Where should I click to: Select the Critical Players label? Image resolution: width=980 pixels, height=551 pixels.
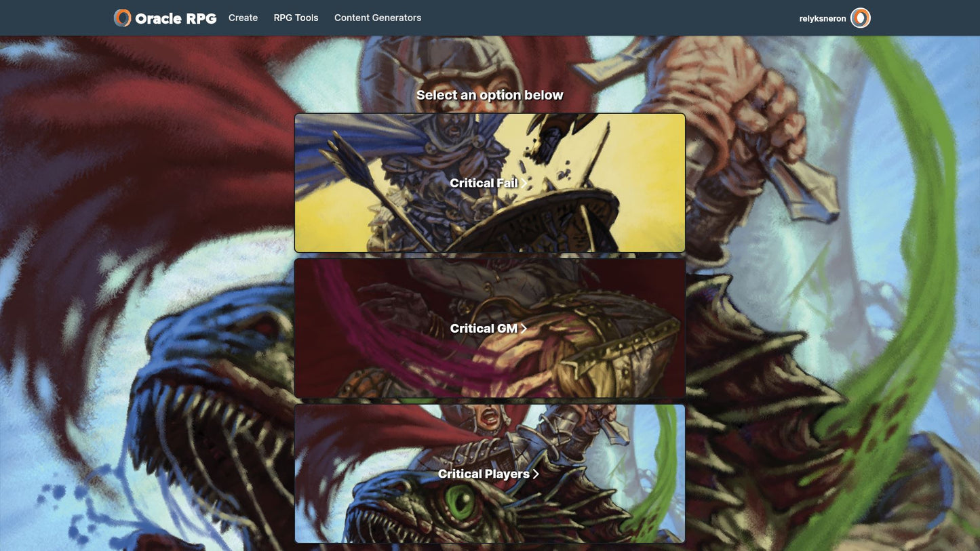tap(483, 474)
